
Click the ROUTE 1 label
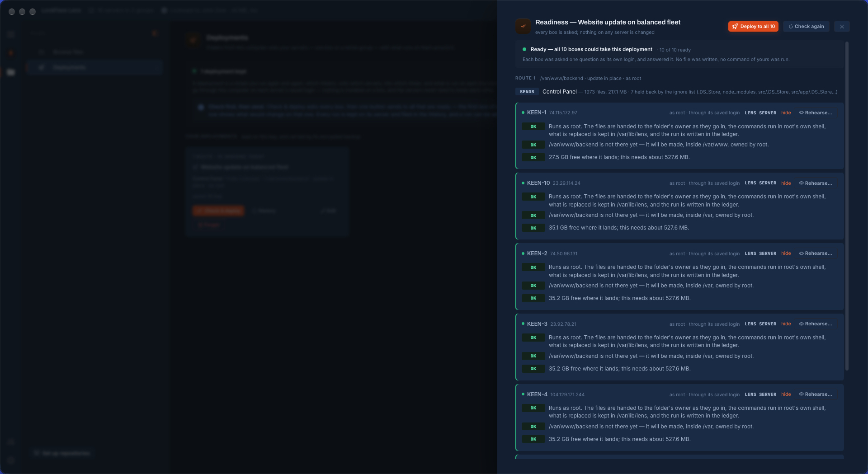[x=525, y=78]
